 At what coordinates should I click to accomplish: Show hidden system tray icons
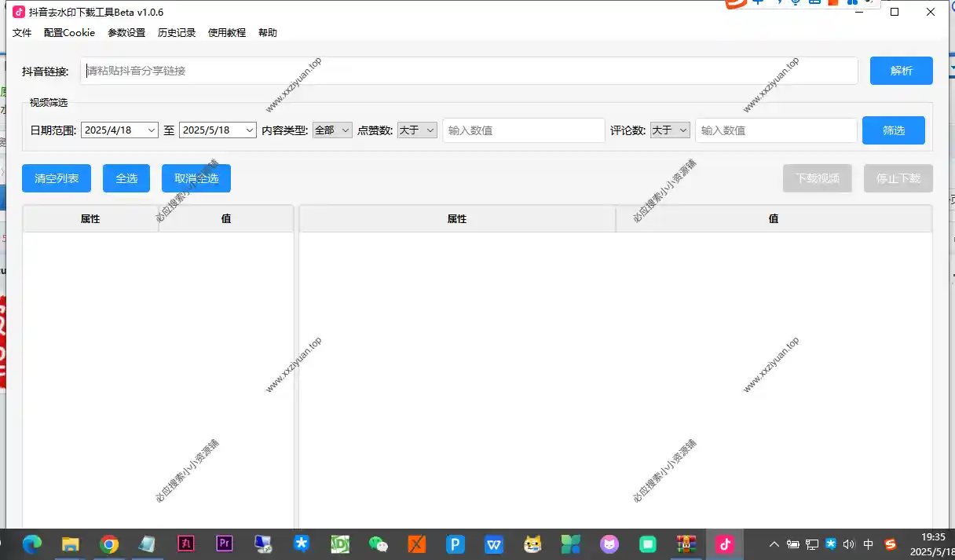click(x=774, y=544)
